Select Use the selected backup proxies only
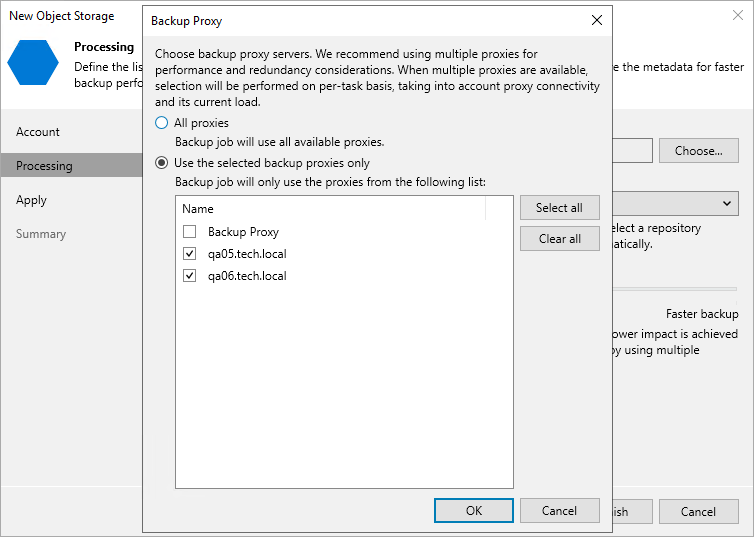 click(162, 163)
